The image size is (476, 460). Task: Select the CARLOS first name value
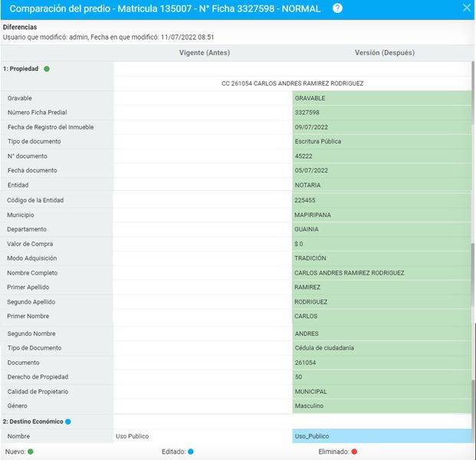tap(306, 316)
